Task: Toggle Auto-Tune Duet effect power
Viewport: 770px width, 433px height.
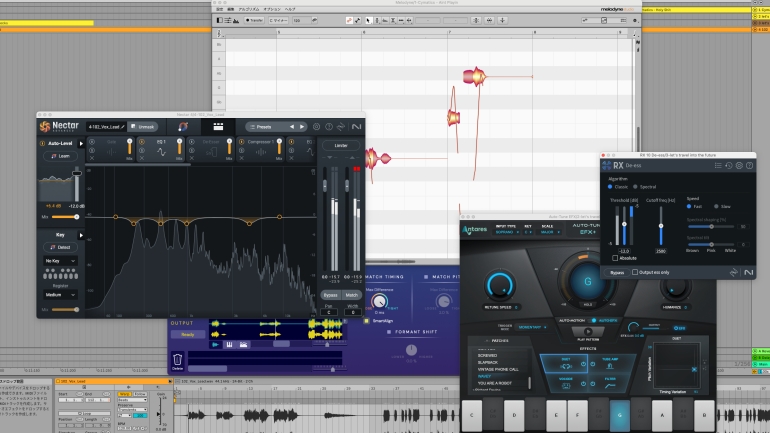Action: tap(583, 364)
